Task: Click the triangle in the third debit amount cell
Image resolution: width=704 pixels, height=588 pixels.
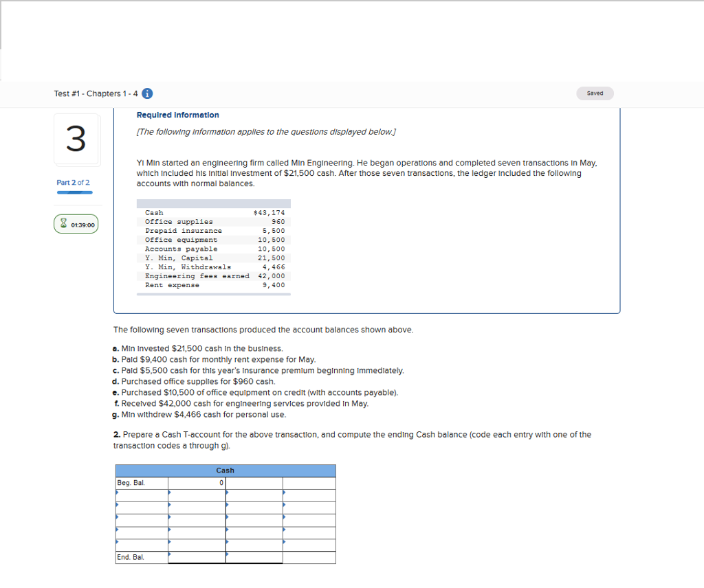Action: (170, 516)
